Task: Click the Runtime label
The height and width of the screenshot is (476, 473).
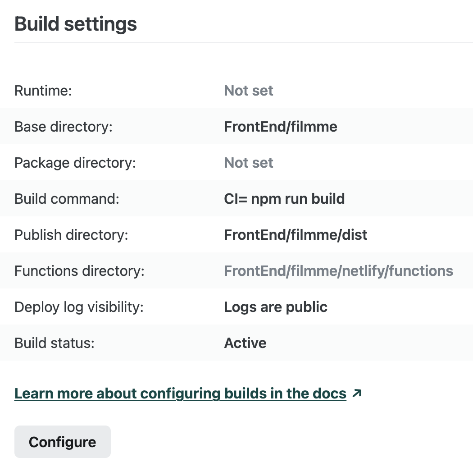Action: (x=43, y=91)
